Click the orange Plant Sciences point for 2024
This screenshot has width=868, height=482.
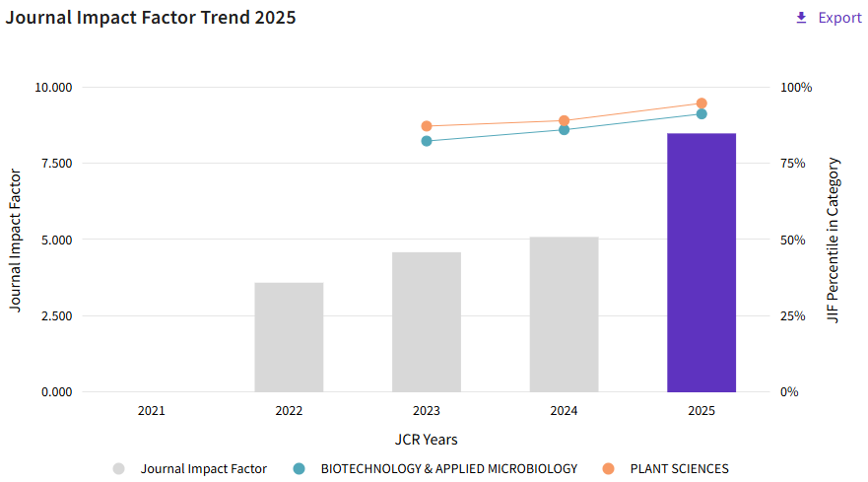(x=565, y=121)
